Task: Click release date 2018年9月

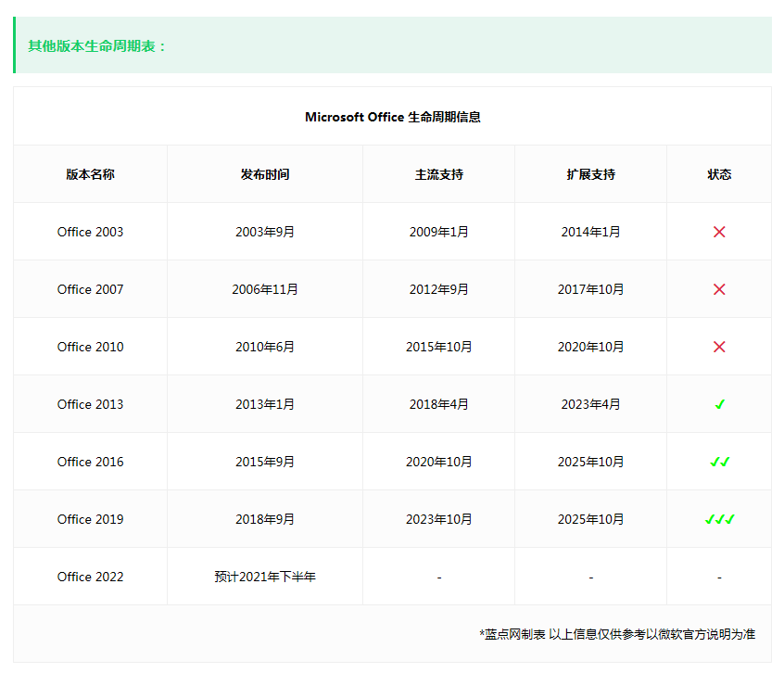Action: pos(265,519)
